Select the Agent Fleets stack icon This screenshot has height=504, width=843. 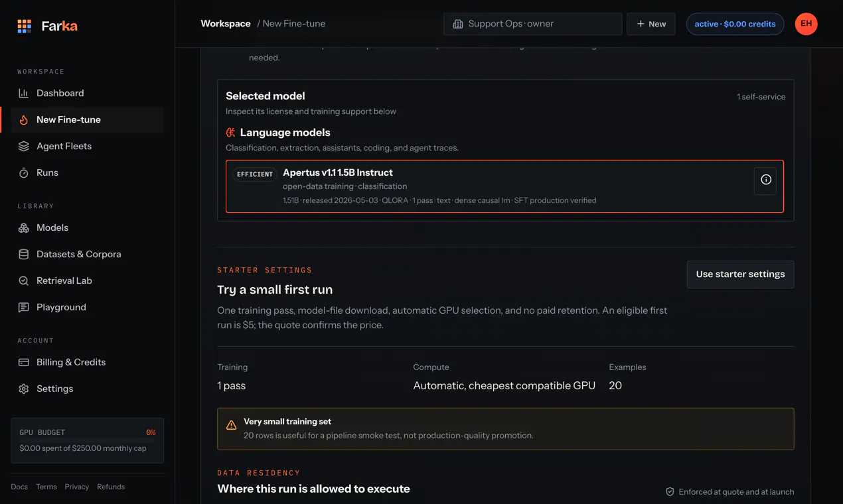[x=24, y=147]
